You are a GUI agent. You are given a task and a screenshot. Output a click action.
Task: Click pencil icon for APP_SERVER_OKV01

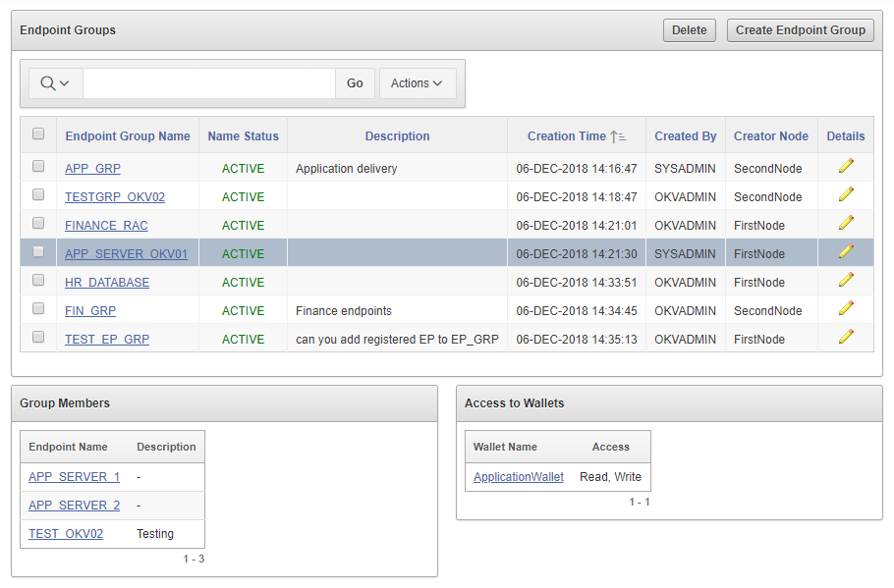tap(846, 253)
